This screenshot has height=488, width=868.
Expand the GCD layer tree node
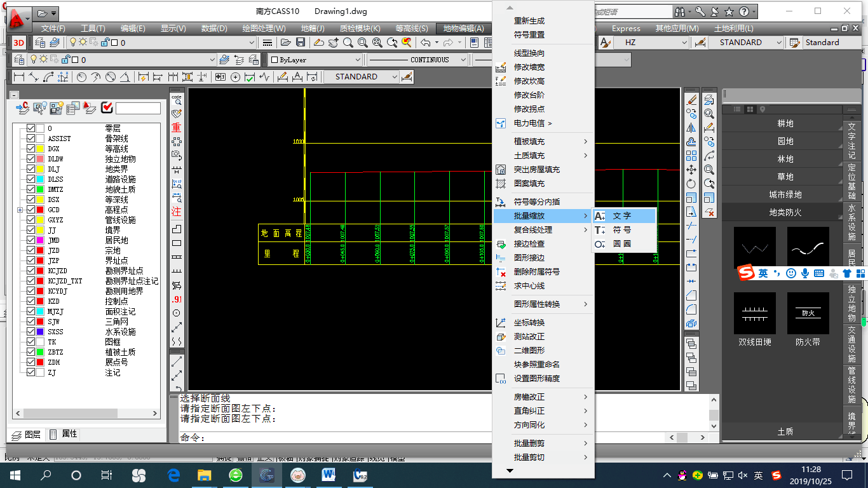[20, 210]
